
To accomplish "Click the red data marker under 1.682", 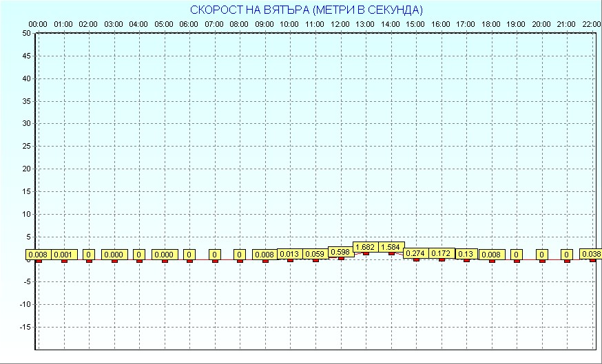I will (x=366, y=253).
